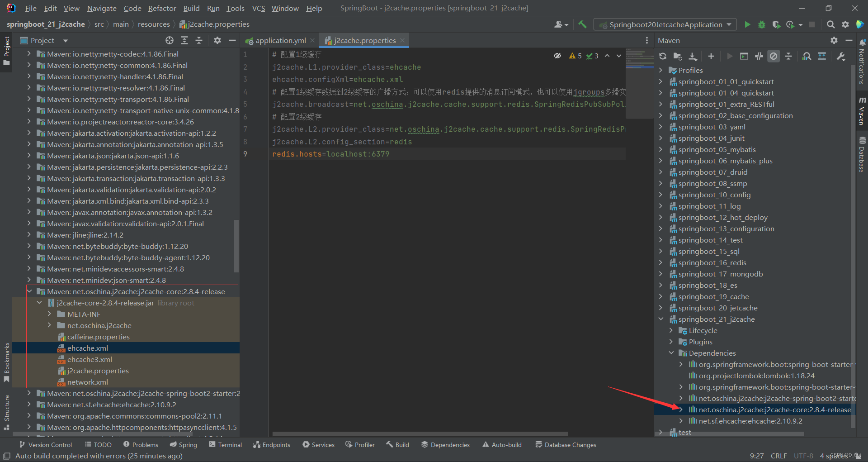This screenshot has height=462, width=868.
Task: Toggle reader mode eye icon in editor
Action: coord(557,56)
